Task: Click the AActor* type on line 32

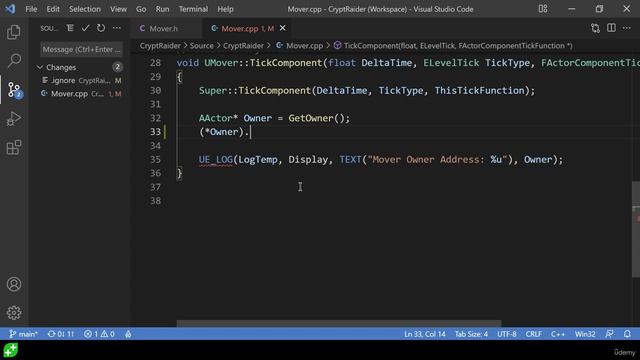Action: click(x=218, y=118)
